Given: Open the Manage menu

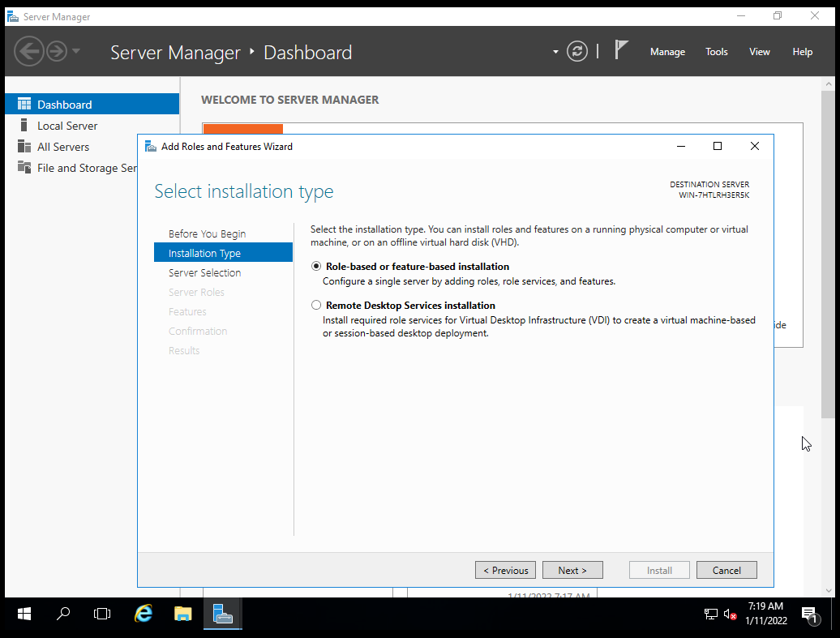Looking at the screenshot, I should pyautogui.click(x=667, y=52).
